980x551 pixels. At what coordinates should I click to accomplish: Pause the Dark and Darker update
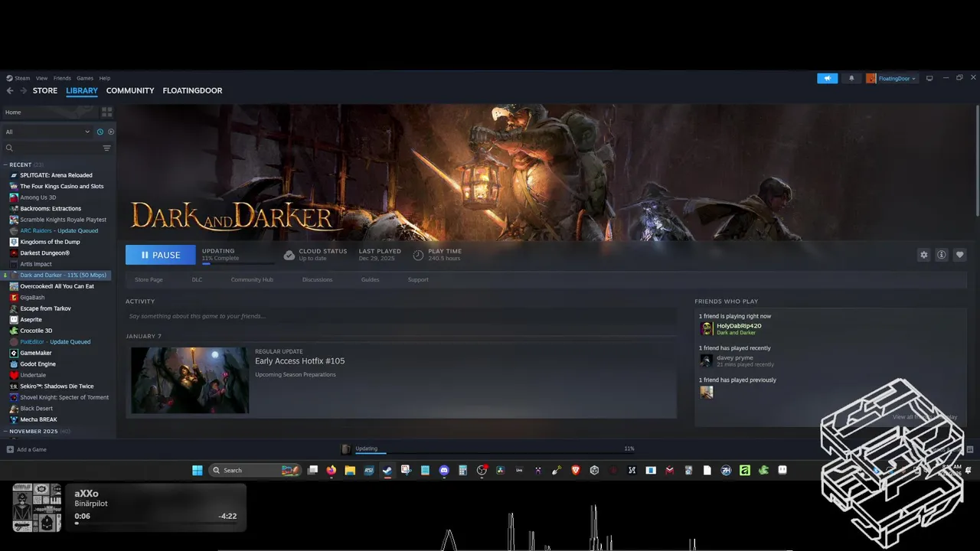tap(161, 255)
